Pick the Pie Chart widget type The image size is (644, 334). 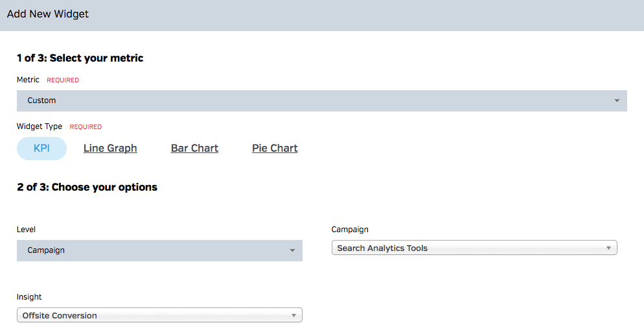(x=275, y=148)
